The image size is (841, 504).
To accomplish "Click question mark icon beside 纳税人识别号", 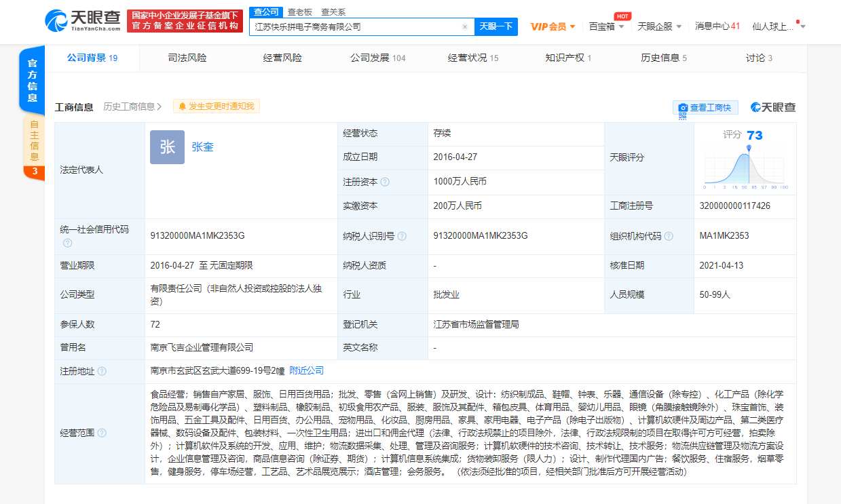I will click(403, 235).
